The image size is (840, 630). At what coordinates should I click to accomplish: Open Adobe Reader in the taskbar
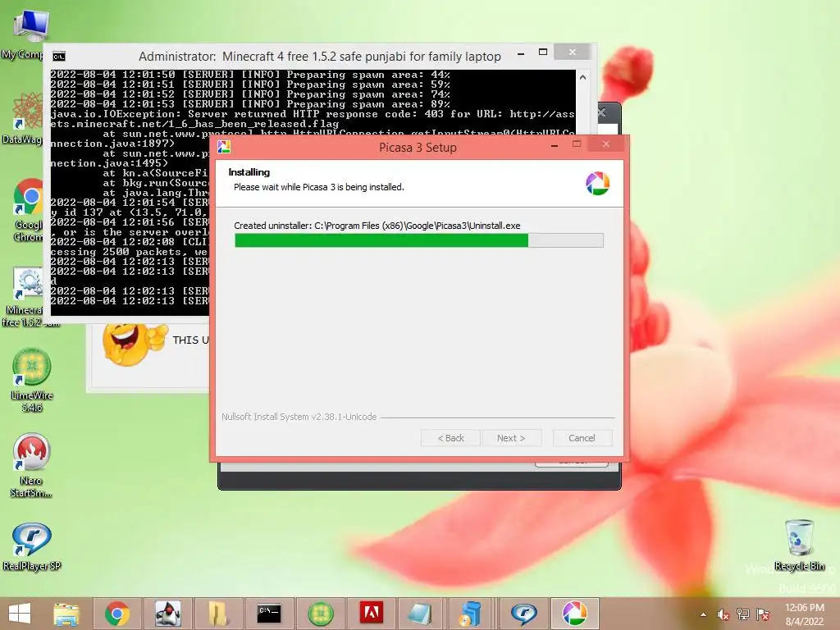coord(372,614)
